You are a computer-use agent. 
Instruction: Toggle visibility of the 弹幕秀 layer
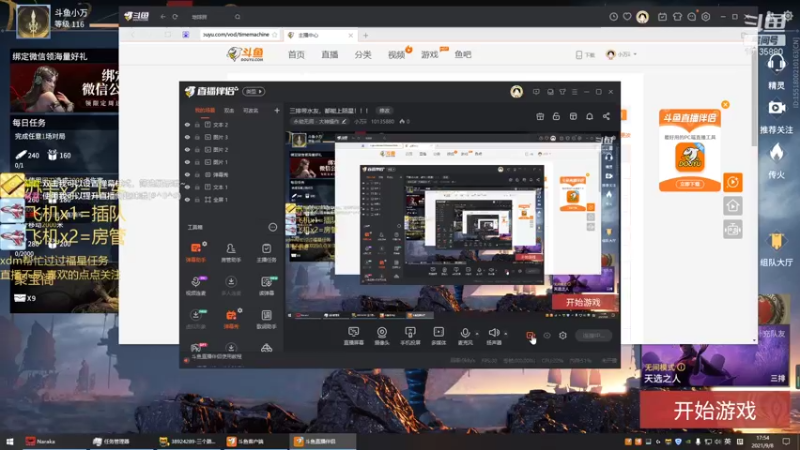pyautogui.click(x=187, y=174)
